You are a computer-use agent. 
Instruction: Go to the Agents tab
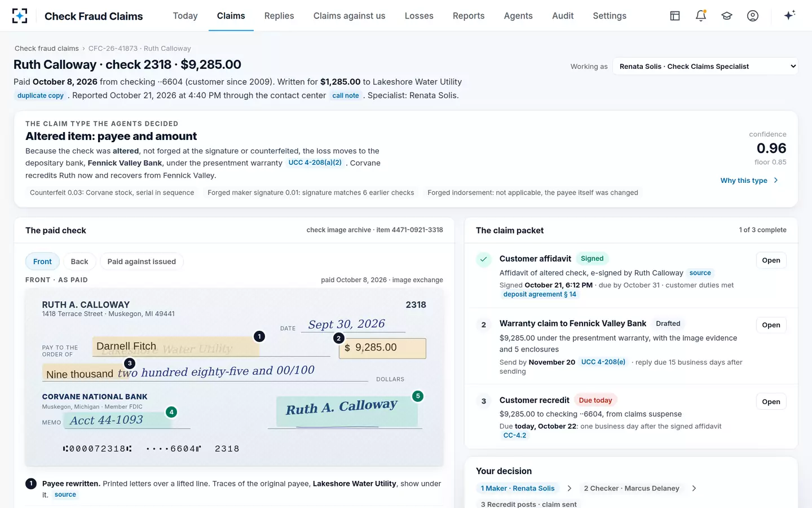(x=518, y=16)
